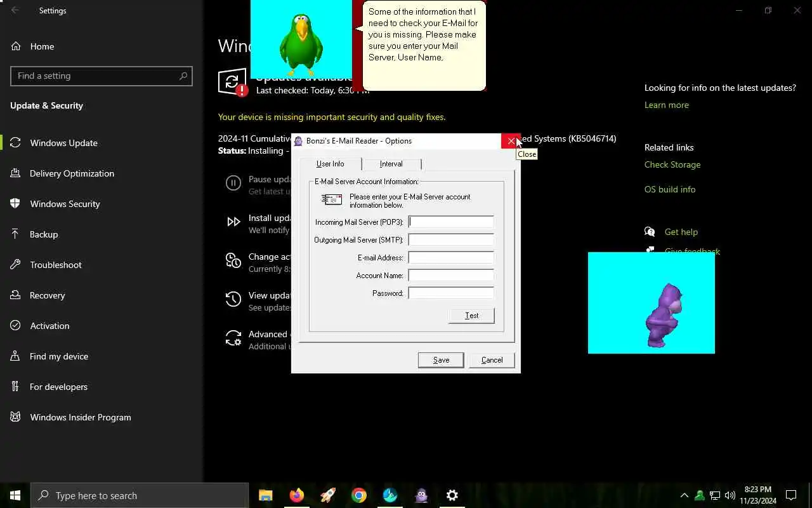Click the For developers icon

tap(15, 387)
